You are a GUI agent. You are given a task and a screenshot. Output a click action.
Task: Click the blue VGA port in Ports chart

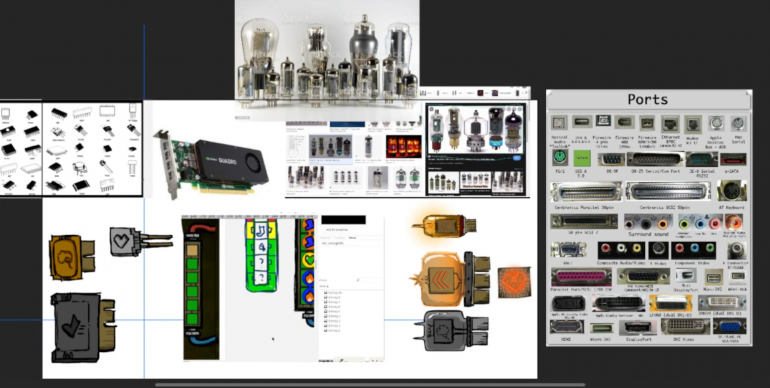point(729,326)
